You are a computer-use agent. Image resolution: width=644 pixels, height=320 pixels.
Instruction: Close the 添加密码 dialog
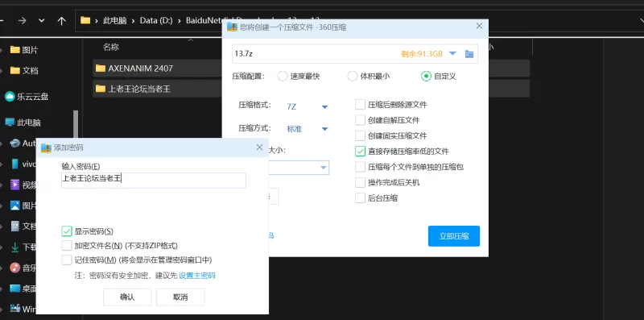pyautogui.click(x=259, y=148)
